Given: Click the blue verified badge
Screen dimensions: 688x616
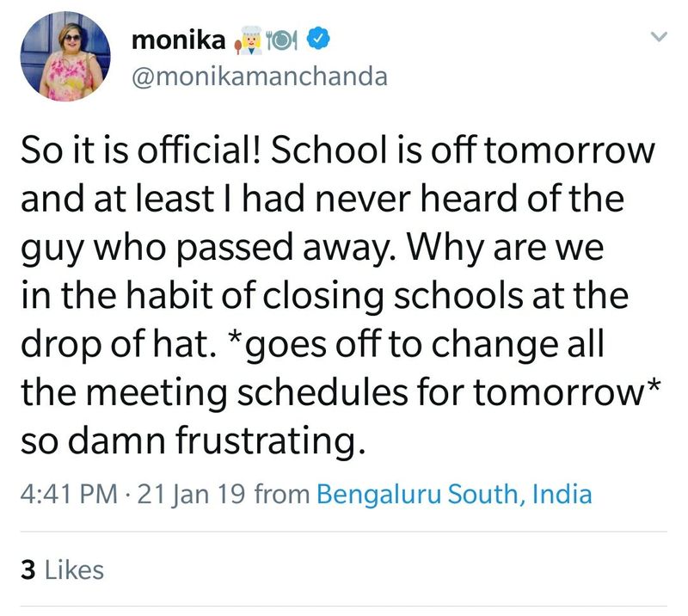Looking at the screenshot, I should [x=316, y=39].
